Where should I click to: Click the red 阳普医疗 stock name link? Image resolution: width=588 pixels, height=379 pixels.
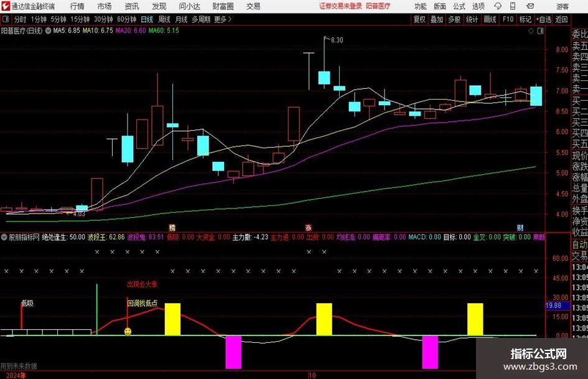pyautogui.click(x=378, y=6)
